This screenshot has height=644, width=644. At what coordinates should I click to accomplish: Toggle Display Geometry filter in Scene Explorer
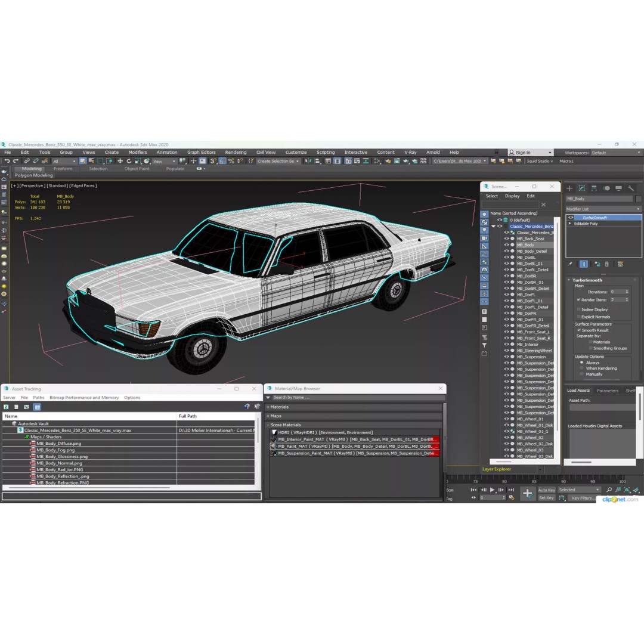click(x=485, y=214)
